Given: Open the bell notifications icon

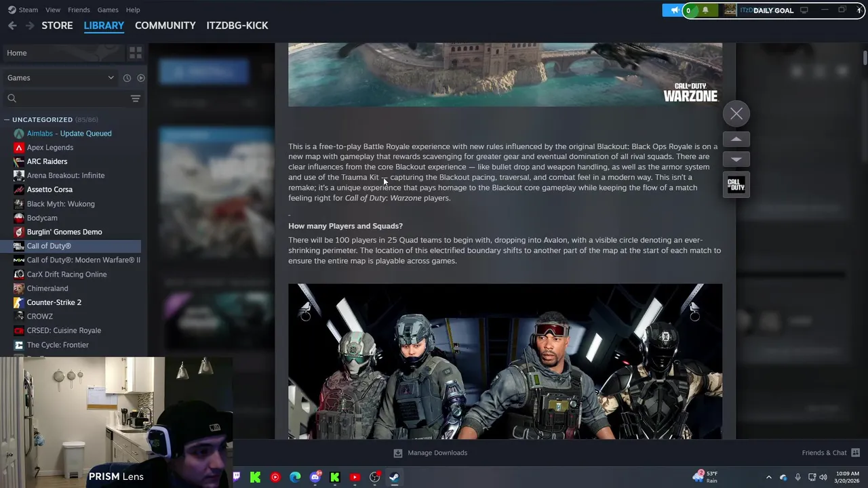Looking at the screenshot, I should 705,10.
